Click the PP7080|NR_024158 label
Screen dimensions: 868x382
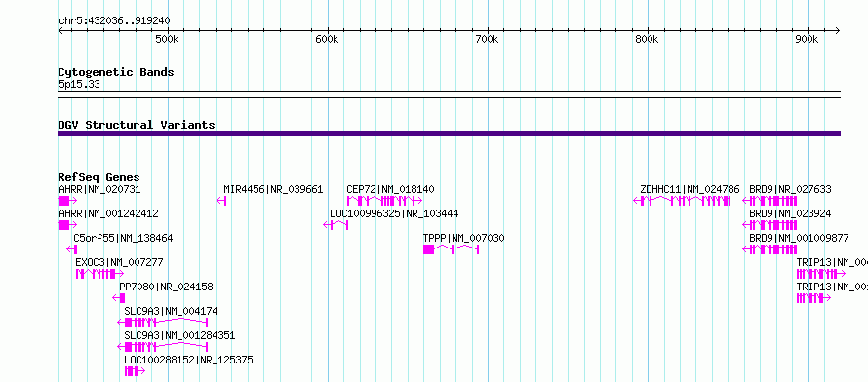[x=166, y=286]
